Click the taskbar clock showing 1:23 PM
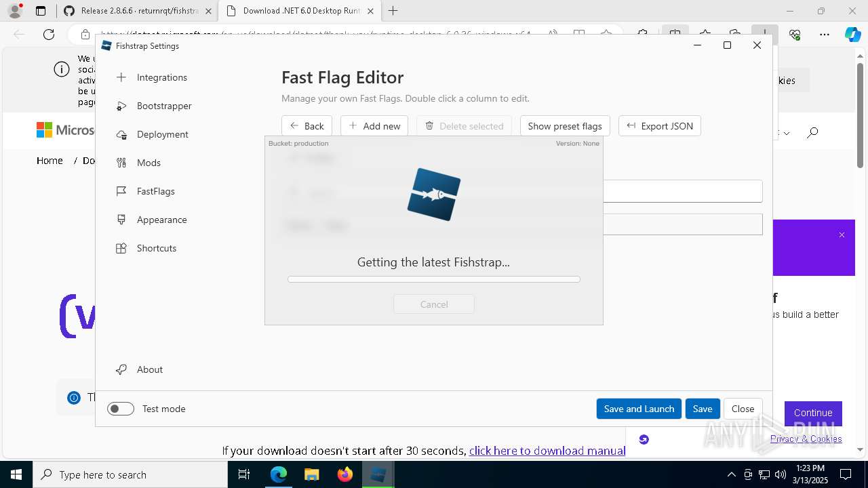868x488 pixels. click(809, 474)
